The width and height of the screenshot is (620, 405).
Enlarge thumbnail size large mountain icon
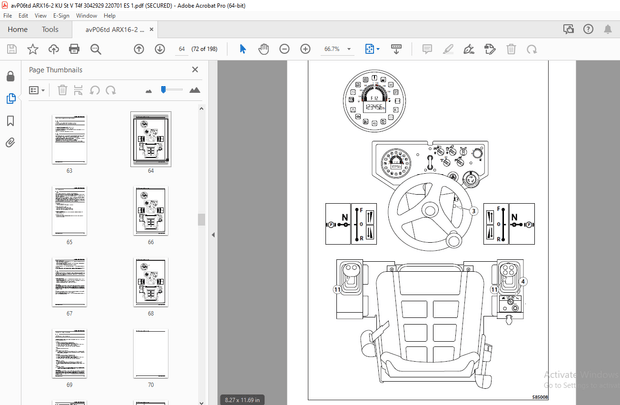[x=195, y=90]
